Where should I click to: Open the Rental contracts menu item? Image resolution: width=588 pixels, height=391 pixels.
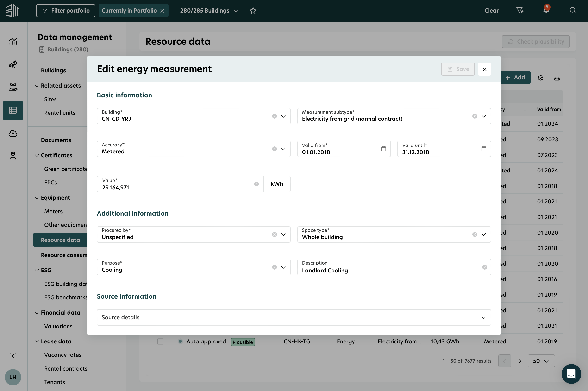(66, 368)
